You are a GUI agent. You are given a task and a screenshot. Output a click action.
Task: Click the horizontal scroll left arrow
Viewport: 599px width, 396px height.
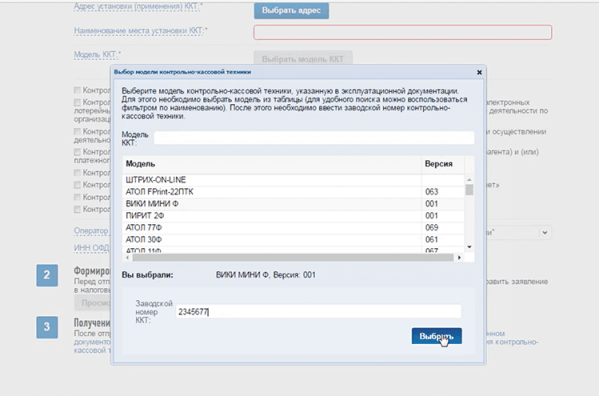click(127, 258)
